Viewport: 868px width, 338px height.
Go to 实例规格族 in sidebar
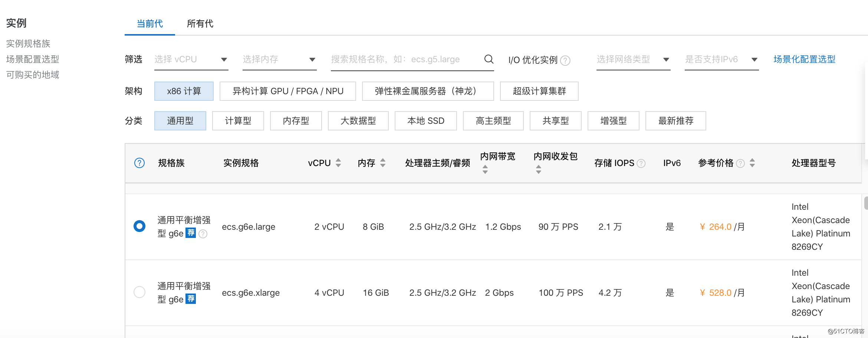coord(28,44)
